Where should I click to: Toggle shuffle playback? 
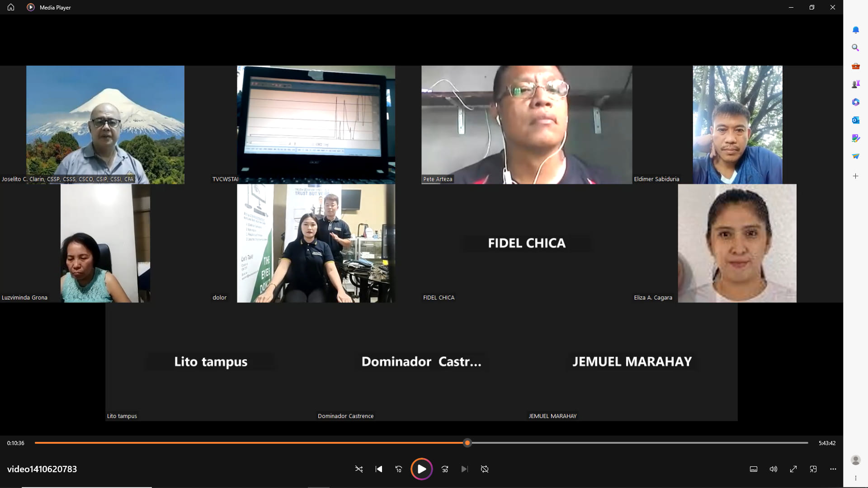click(359, 469)
